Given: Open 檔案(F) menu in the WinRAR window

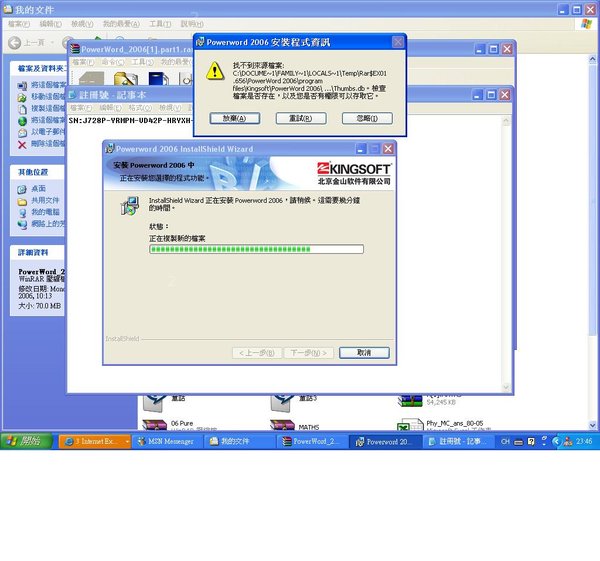Looking at the screenshot, I should coord(83,62).
